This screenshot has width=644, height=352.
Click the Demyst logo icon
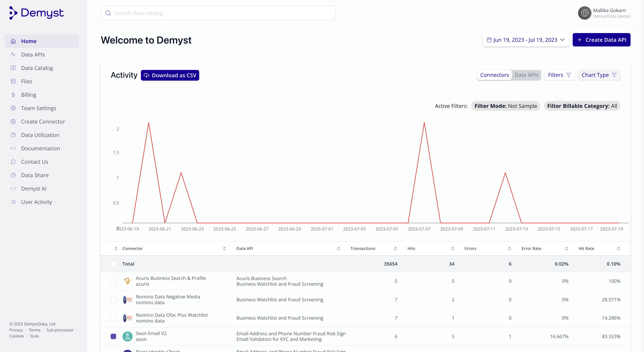click(x=13, y=13)
